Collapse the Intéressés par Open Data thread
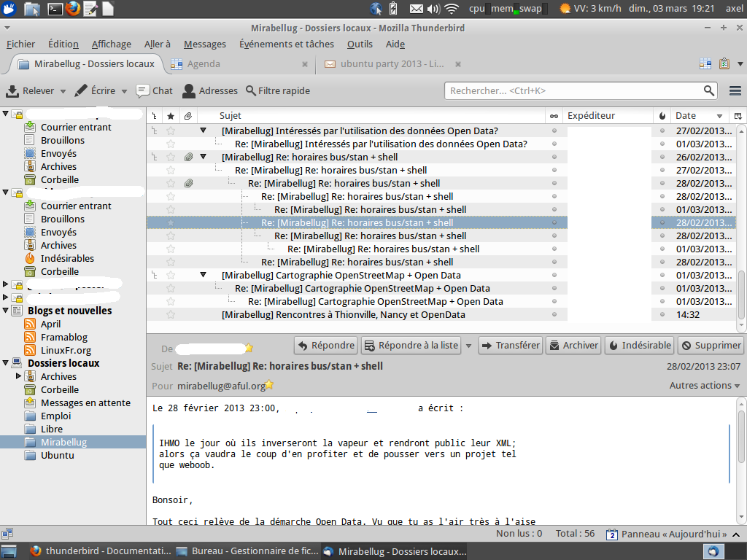747x560 pixels. point(203,130)
